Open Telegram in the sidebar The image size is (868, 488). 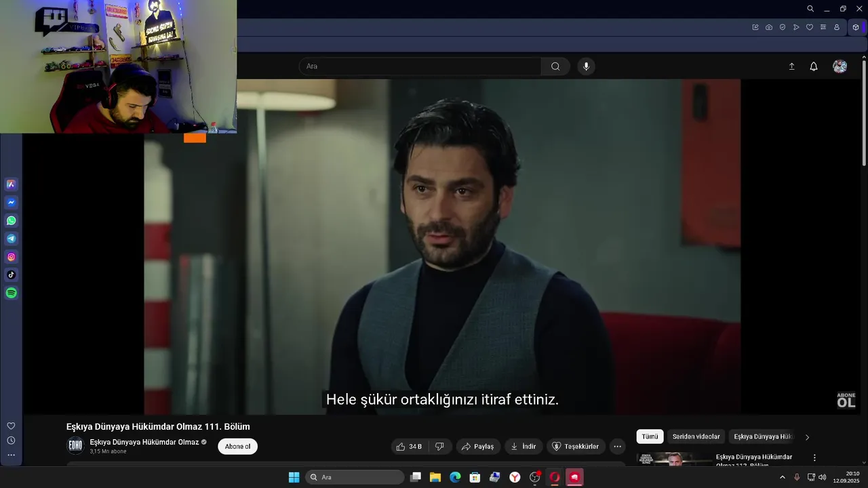11,239
